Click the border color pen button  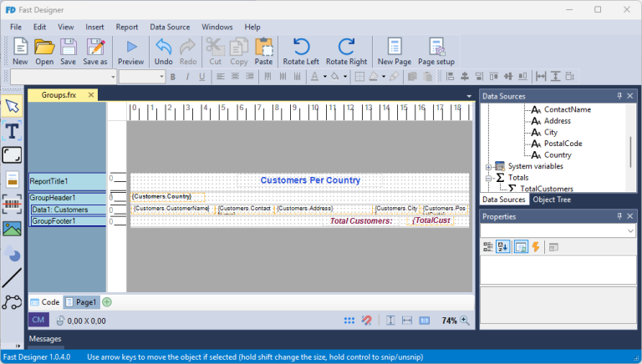(x=374, y=77)
